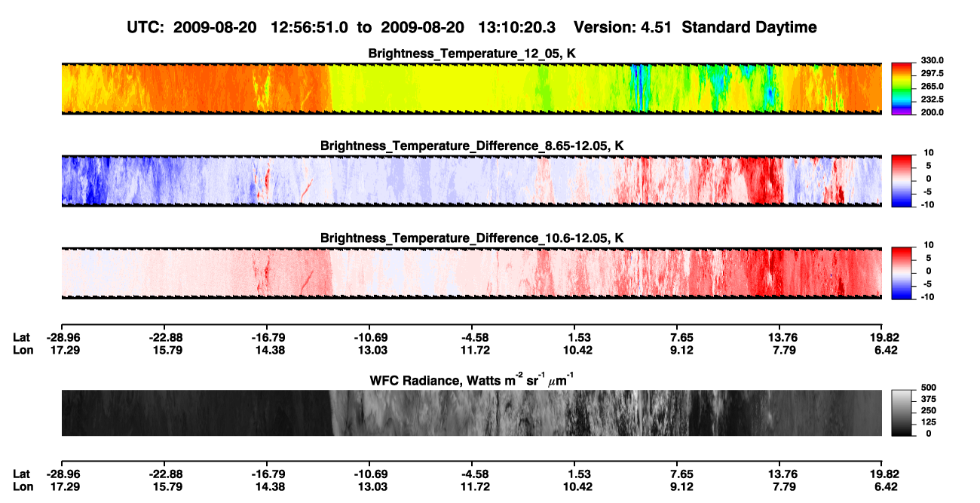Click the red-blue colorbar of the 8.65-12.05 panel

[x=902, y=181]
